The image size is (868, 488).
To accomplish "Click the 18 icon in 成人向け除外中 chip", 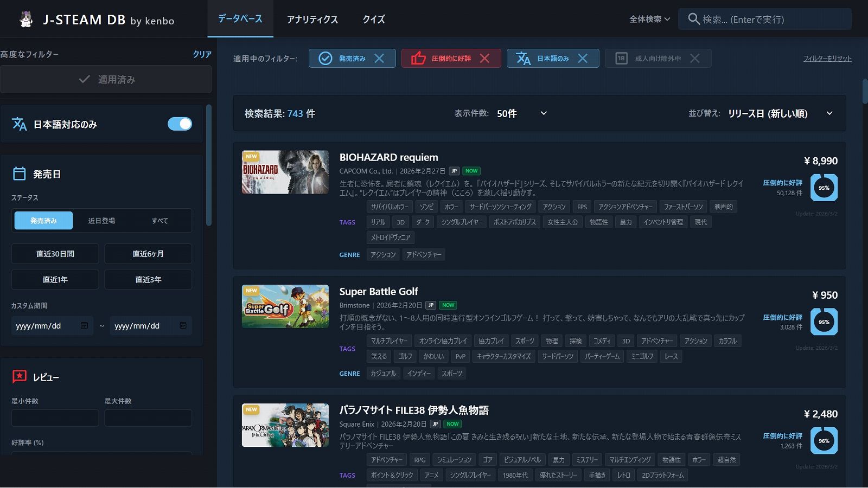I will 621,59.
